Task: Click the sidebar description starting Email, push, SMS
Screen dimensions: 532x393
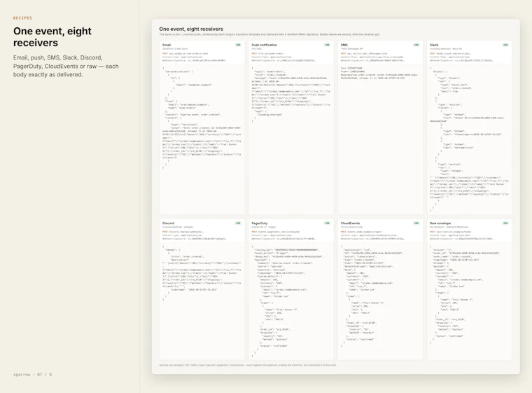Action: 66,66
